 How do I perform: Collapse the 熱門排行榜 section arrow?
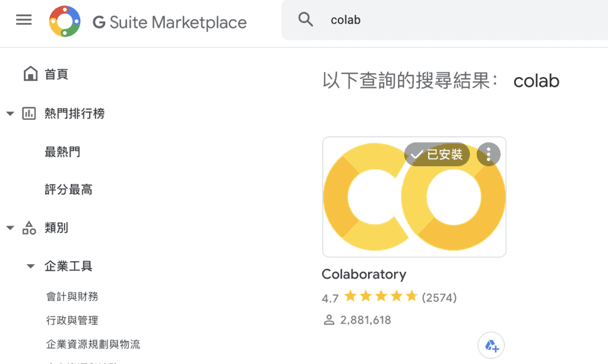pyautogui.click(x=10, y=113)
